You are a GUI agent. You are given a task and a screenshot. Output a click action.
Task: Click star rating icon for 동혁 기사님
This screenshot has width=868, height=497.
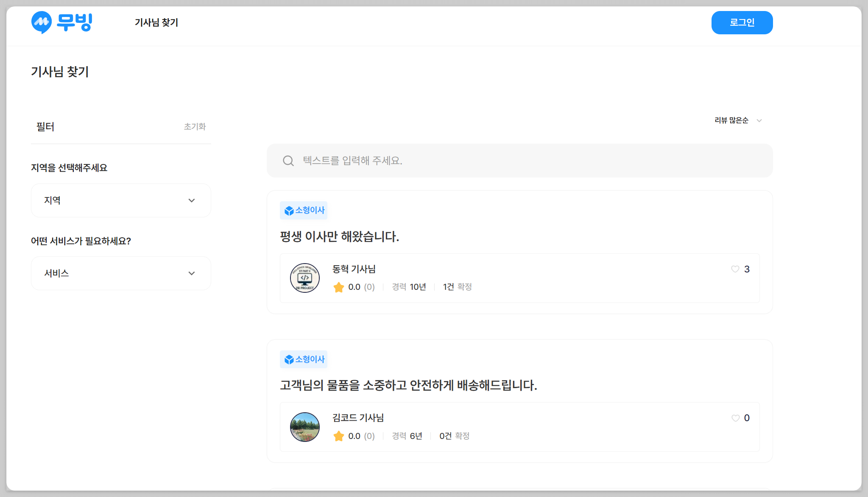(339, 287)
